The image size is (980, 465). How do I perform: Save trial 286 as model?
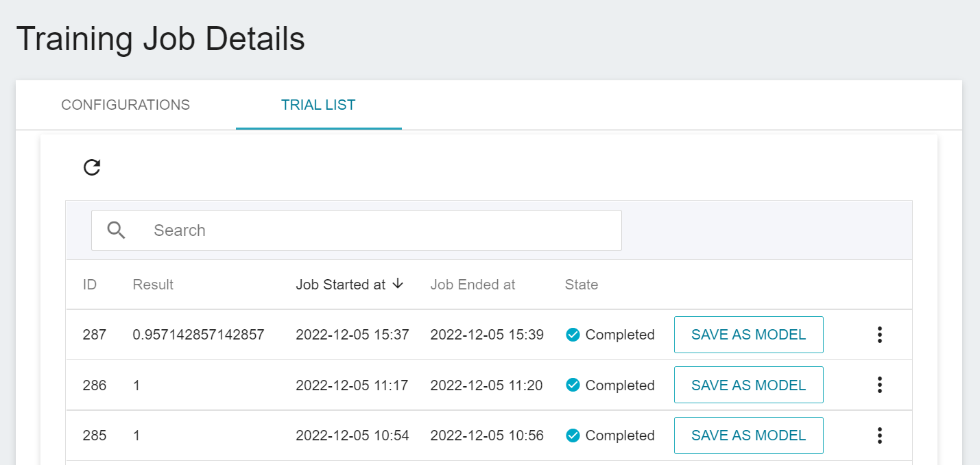click(748, 385)
